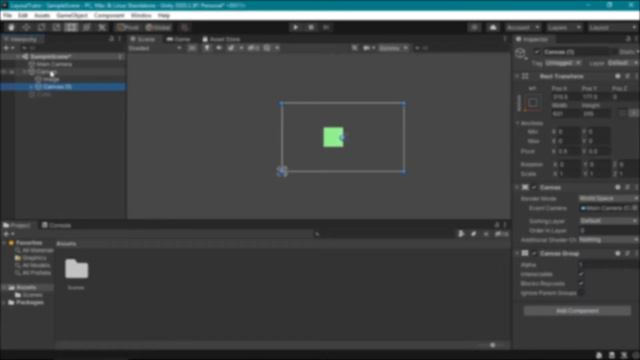640x360 pixels.
Task: Toggle Canvas (1) active checkbox in Inspector
Action: [x=537, y=52]
